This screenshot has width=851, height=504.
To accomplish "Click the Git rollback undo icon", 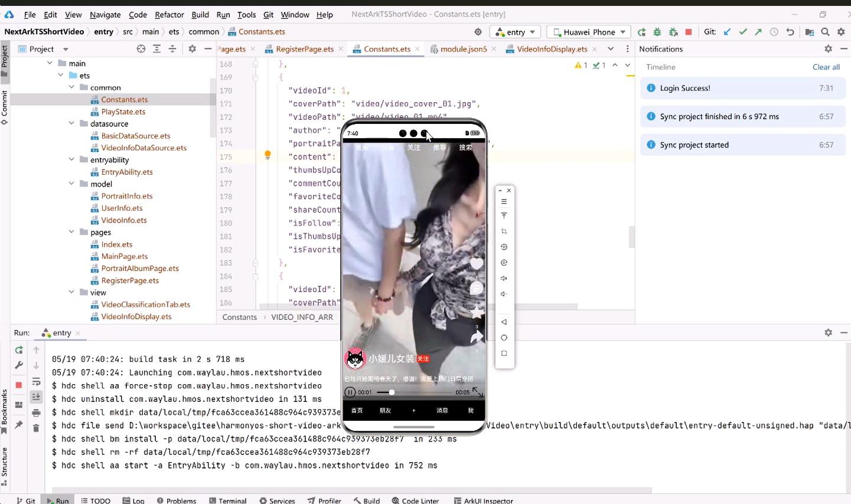I will [x=790, y=32].
